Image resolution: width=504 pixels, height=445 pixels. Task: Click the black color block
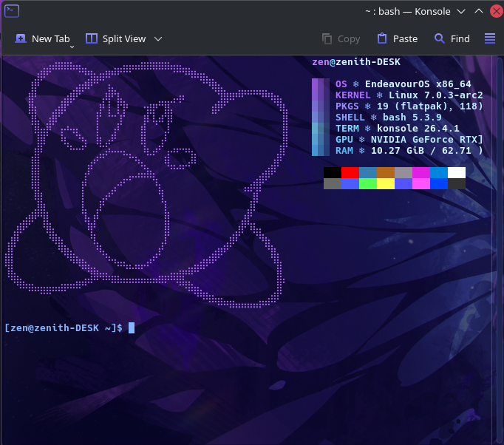click(x=333, y=173)
